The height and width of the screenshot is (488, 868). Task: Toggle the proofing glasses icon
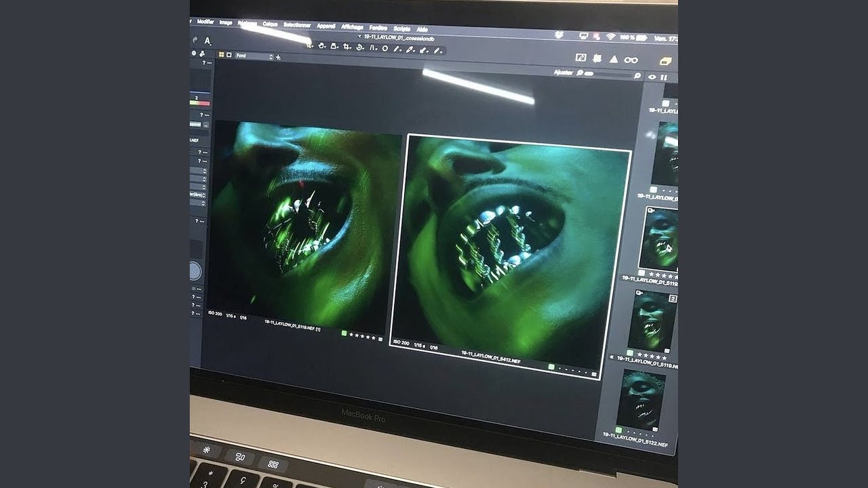(x=631, y=60)
